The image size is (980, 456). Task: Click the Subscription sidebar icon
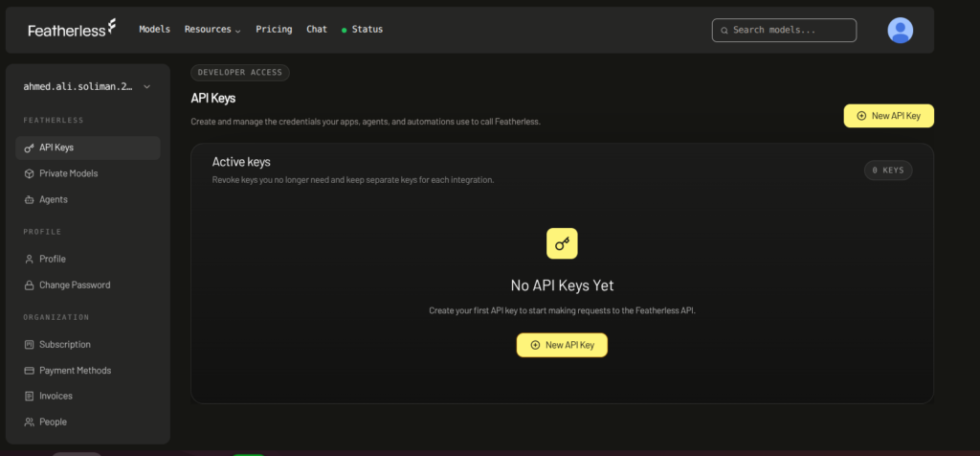[x=29, y=345]
